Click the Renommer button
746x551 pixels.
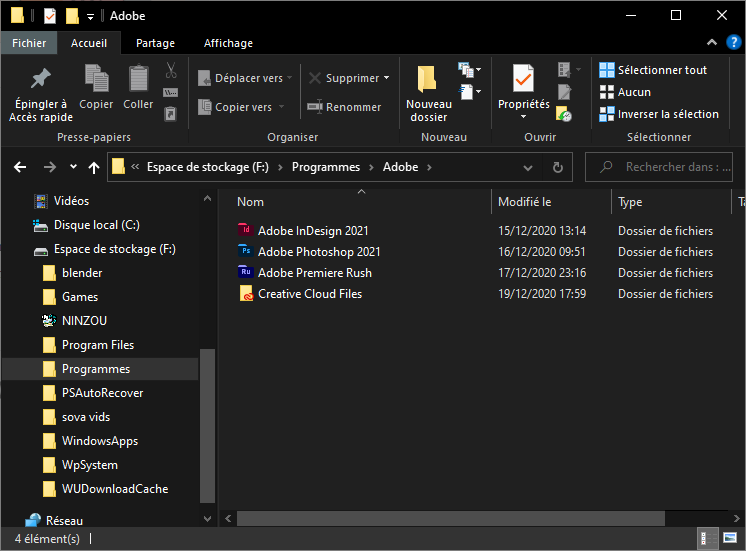pos(344,107)
